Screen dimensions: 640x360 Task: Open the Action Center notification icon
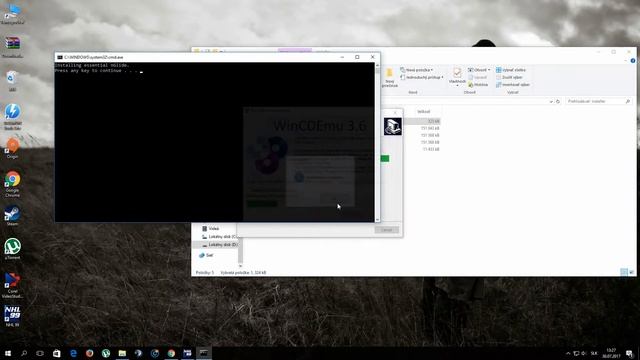pos(629,353)
